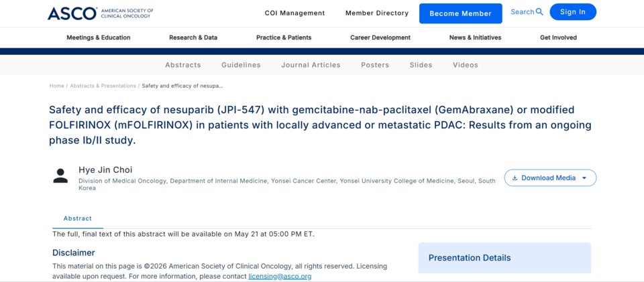Click the download icon in Download Media
The height and width of the screenshot is (282, 644).
[515, 178]
